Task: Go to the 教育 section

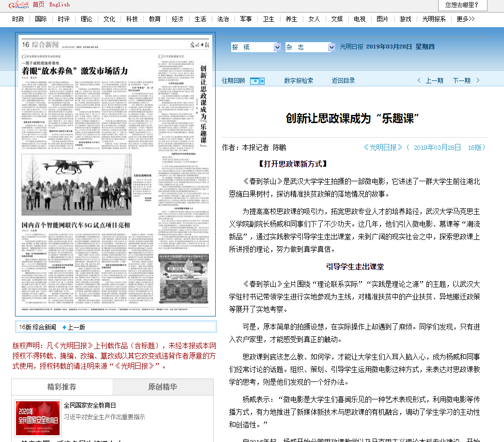Action: [x=155, y=19]
